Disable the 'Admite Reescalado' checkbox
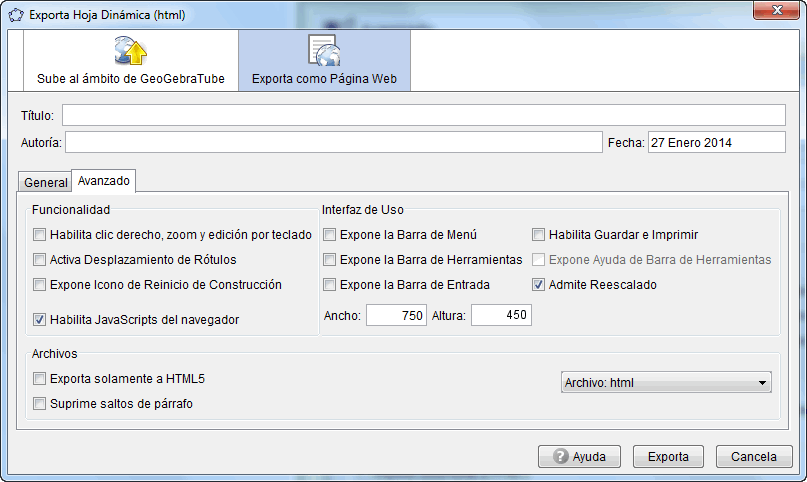This screenshot has height=482, width=807. (x=539, y=285)
